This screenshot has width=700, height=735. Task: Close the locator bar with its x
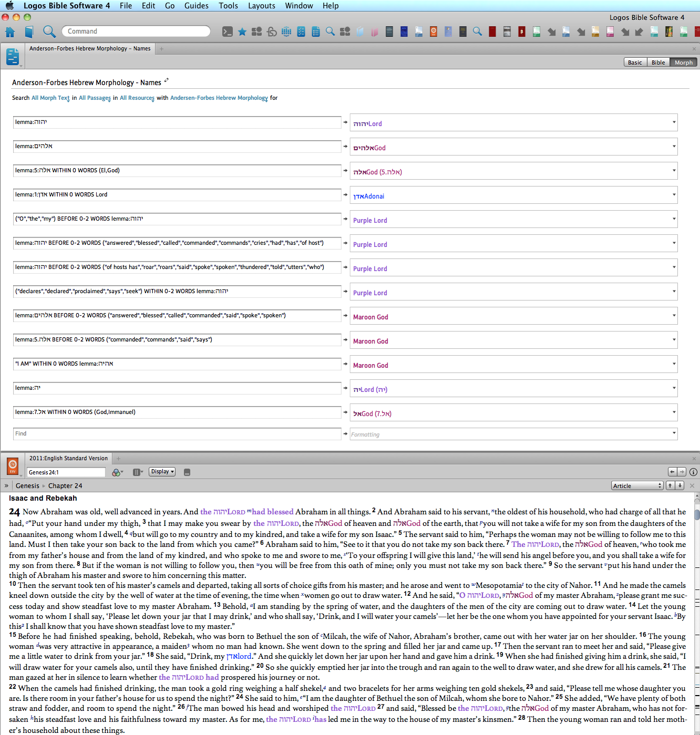(692, 485)
